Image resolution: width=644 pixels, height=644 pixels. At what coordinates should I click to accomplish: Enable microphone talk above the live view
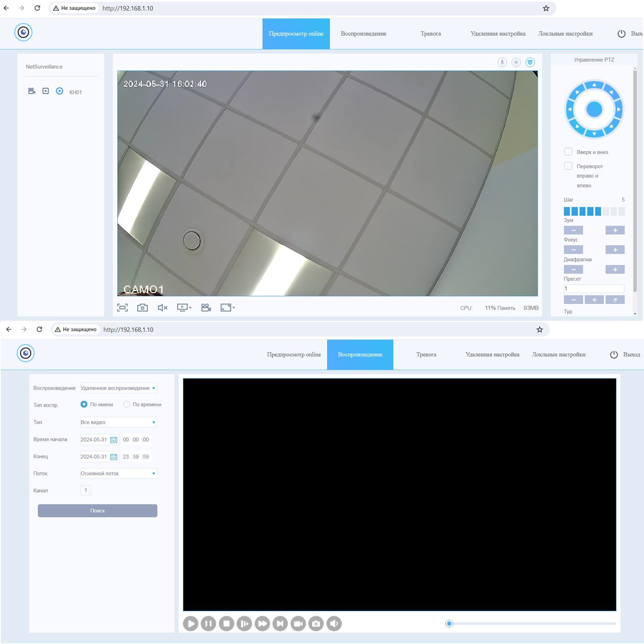click(x=502, y=62)
